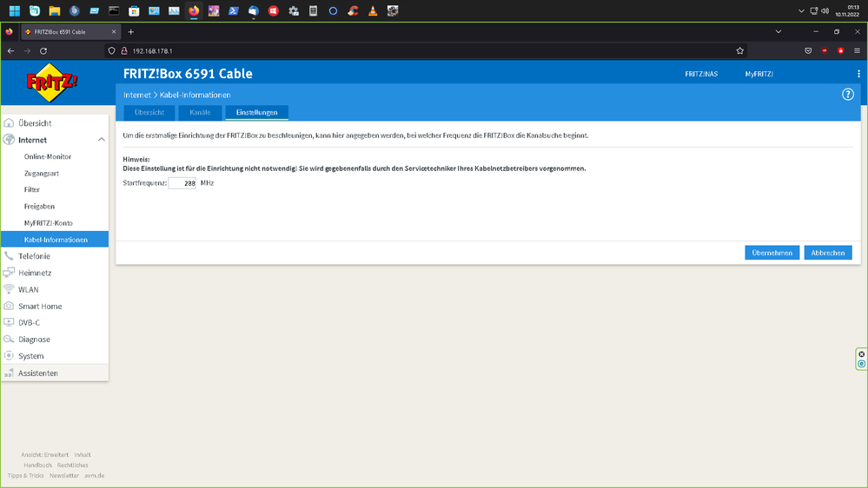868x488 pixels.
Task: Bookmark this page with the star icon
Action: (740, 51)
